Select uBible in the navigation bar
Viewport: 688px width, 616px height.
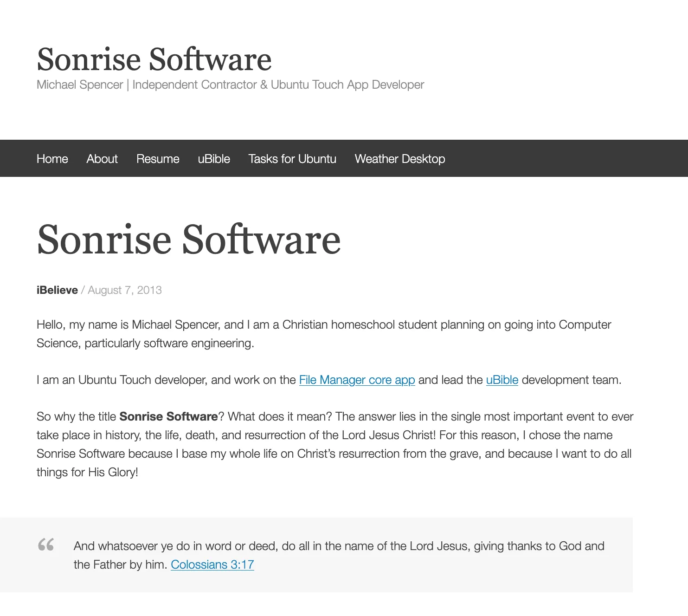[x=214, y=159]
